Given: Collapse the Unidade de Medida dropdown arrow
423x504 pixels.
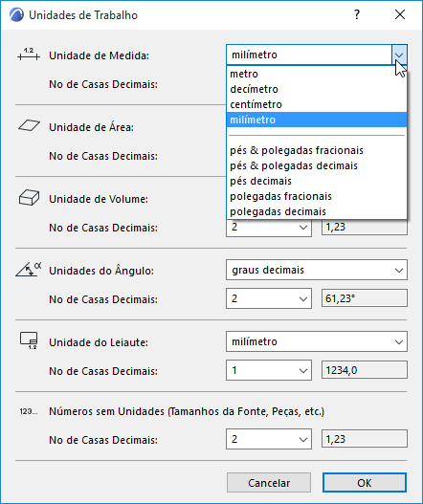Looking at the screenshot, I should pyautogui.click(x=399, y=55).
